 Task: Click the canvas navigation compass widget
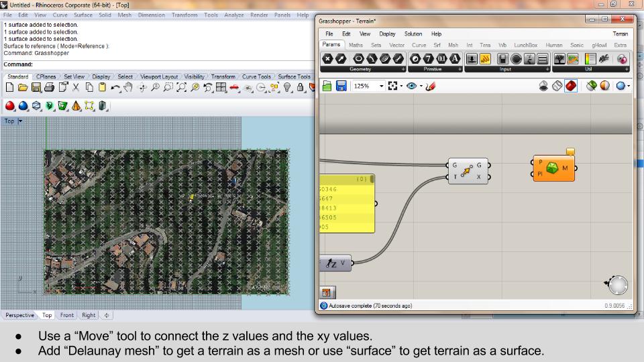617,285
